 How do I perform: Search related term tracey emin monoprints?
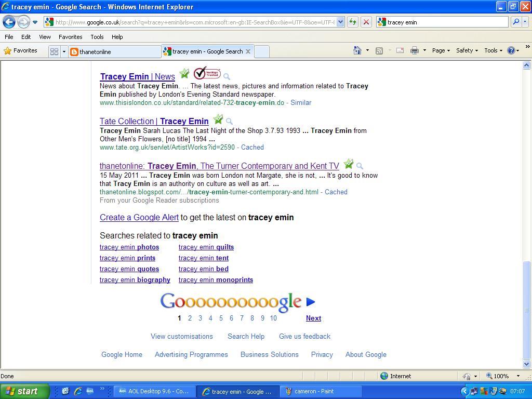click(x=216, y=280)
